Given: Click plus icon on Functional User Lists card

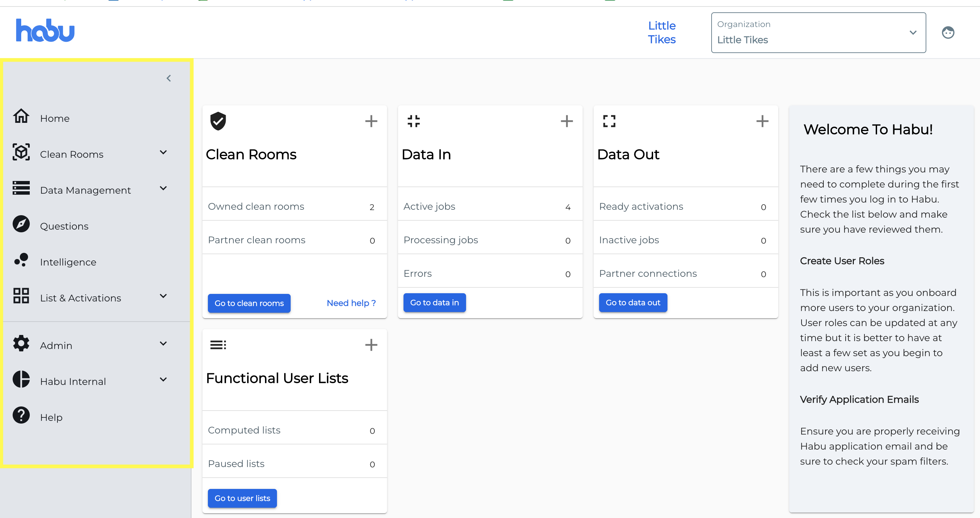Looking at the screenshot, I should click(x=371, y=345).
